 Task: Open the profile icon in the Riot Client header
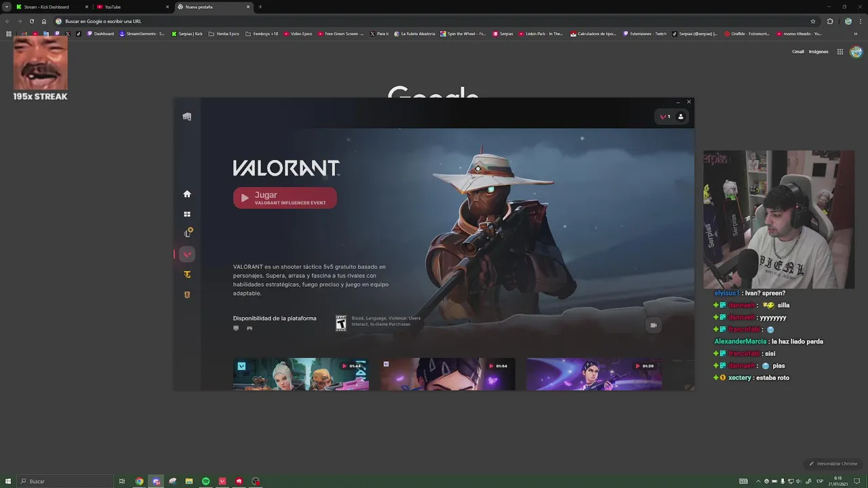[x=681, y=117]
